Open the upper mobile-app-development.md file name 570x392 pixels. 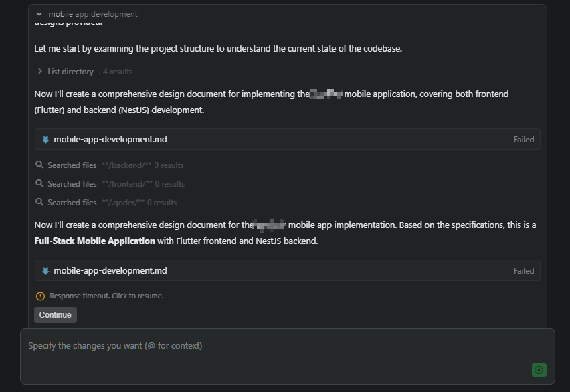click(x=110, y=140)
